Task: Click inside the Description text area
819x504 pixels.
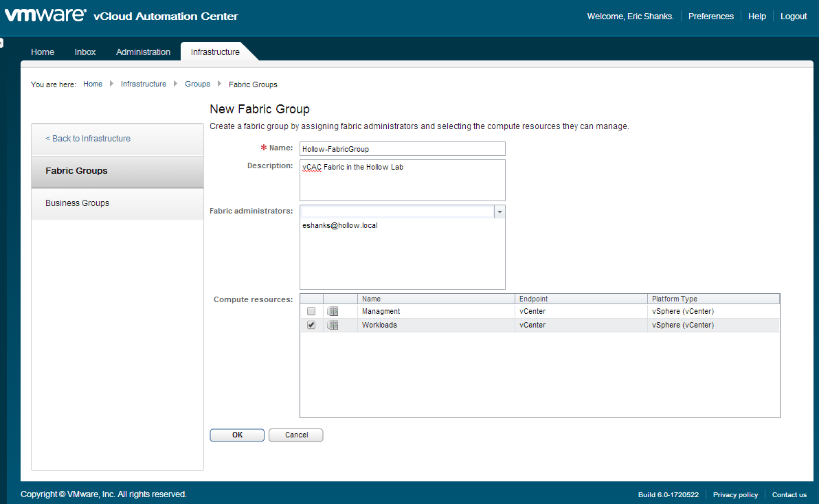Action: (402, 181)
